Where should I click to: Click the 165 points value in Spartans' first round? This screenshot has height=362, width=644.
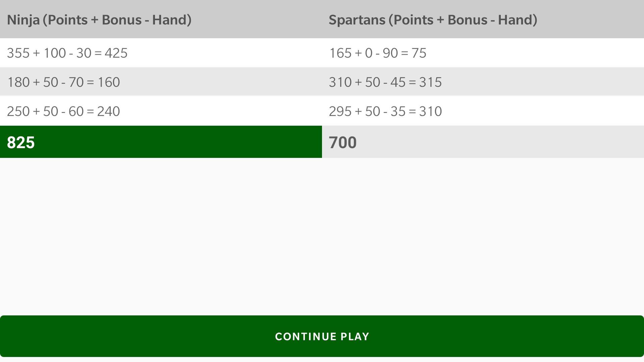tap(340, 53)
